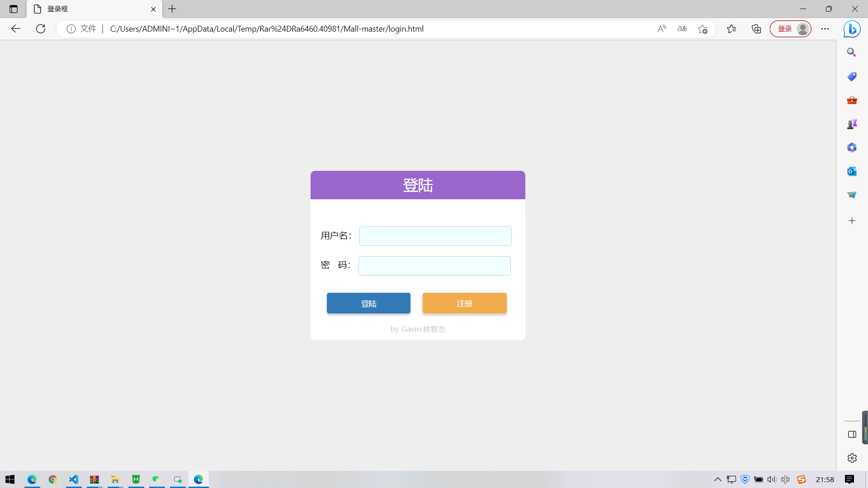Open WeChat from the taskbar
This screenshot has width=868, height=488.
[157, 479]
